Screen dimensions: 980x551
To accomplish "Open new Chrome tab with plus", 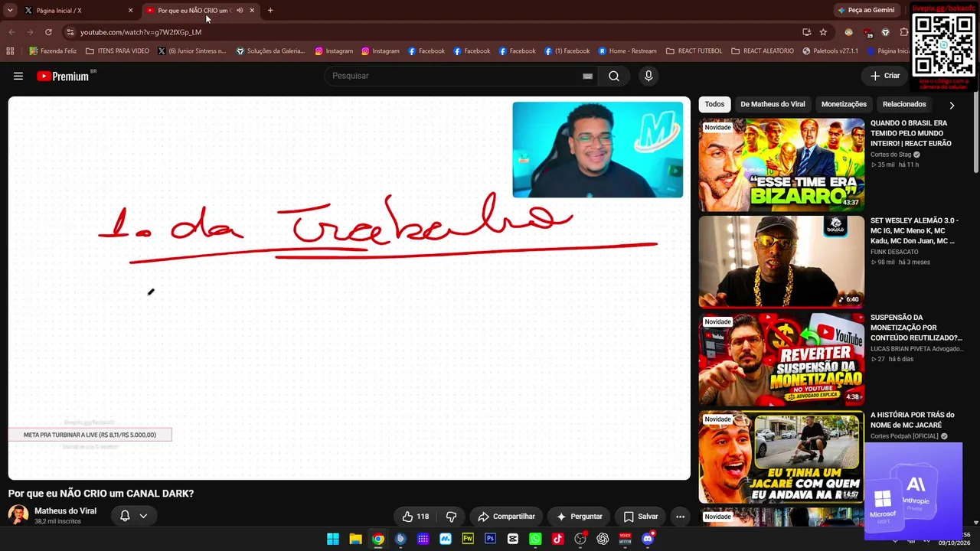I will tap(270, 10).
